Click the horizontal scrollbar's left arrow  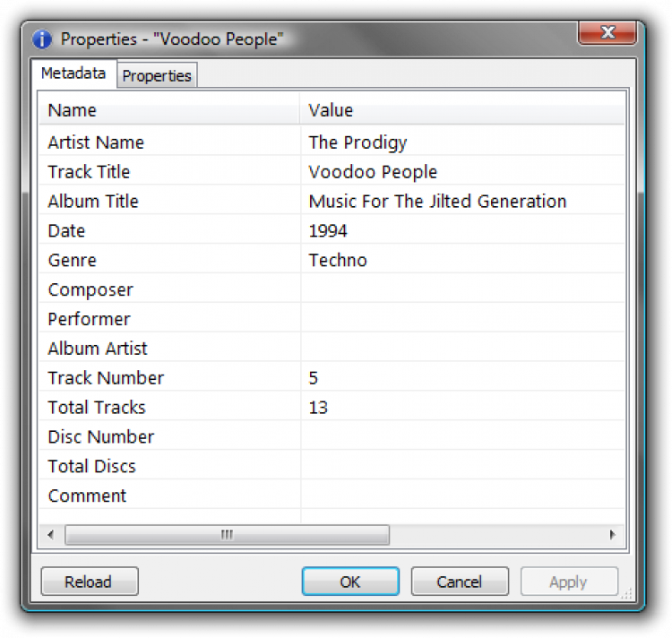[x=50, y=535]
